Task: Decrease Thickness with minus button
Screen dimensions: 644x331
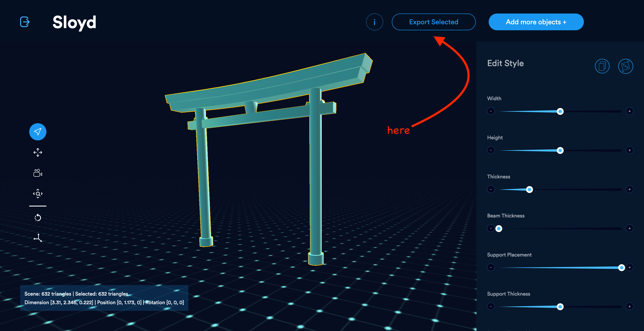Action: [491, 189]
